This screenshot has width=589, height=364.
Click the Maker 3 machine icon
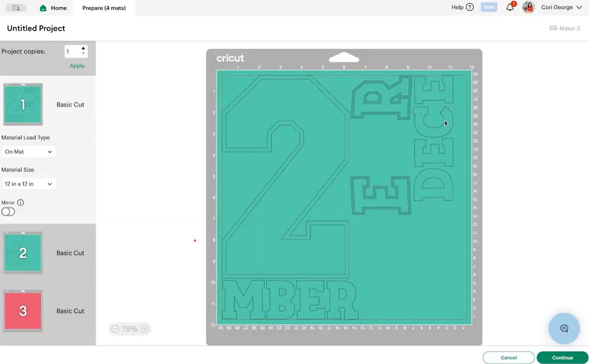[x=553, y=28]
